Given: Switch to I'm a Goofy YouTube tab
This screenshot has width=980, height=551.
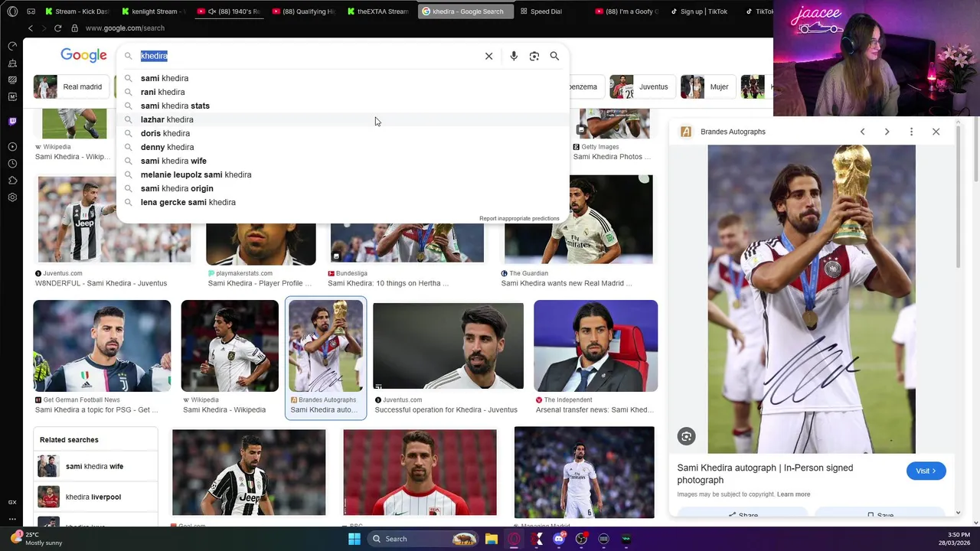Looking at the screenshot, I should (x=626, y=11).
